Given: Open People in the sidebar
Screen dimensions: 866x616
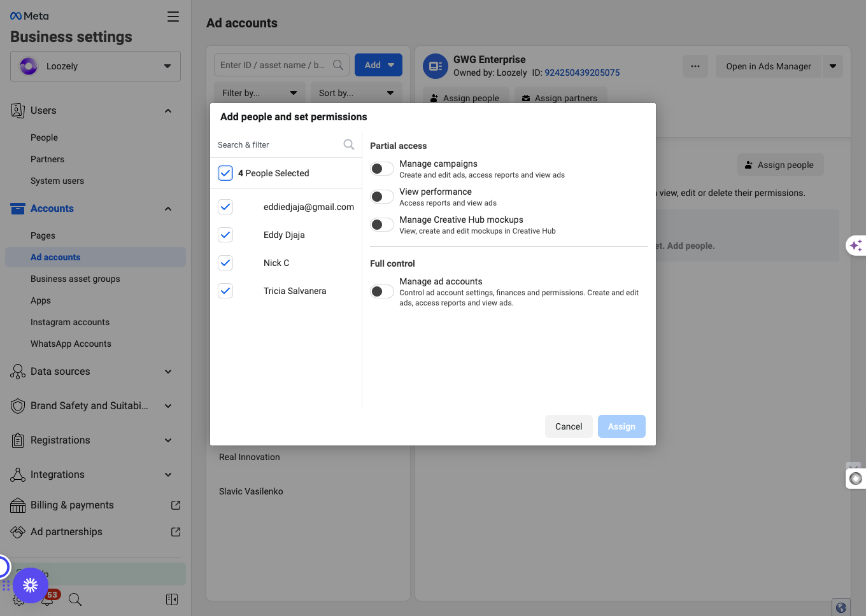Looking at the screenshot, I should (44, 137).
